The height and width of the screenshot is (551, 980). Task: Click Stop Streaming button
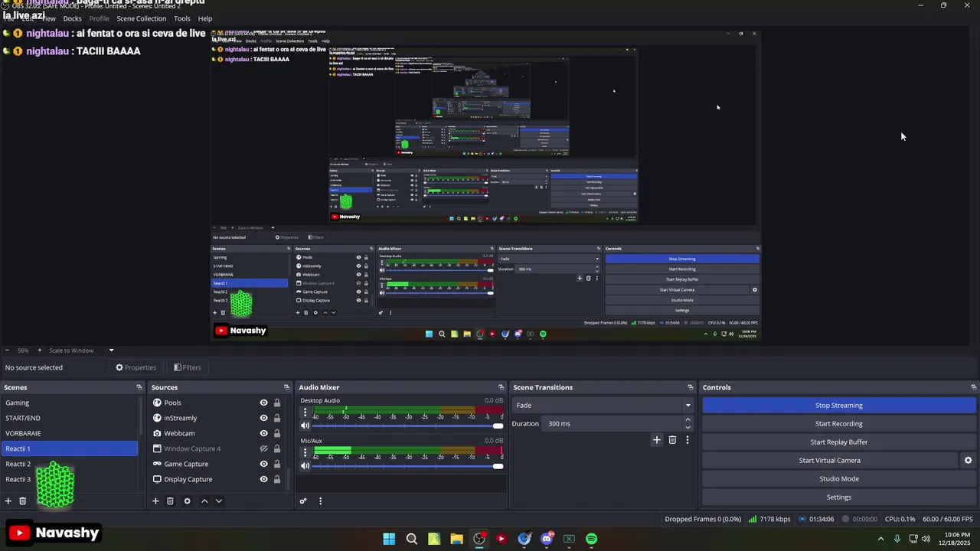(838, 406)
